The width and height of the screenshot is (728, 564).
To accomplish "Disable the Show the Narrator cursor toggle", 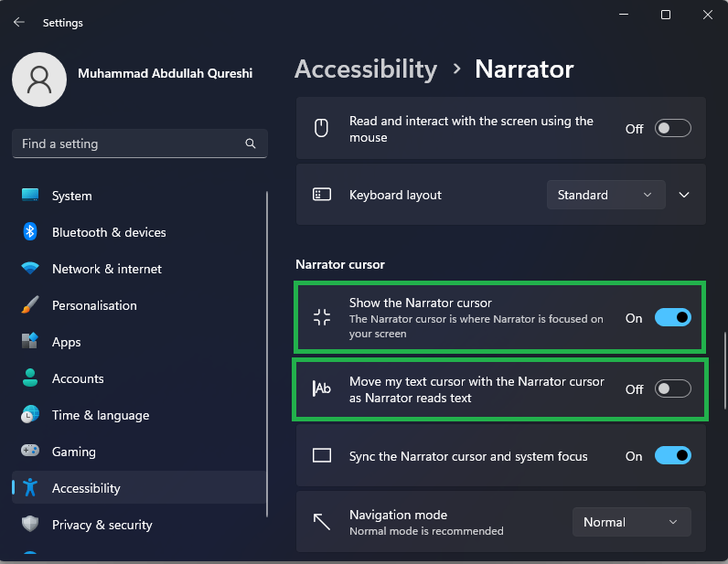I will (x=672, y=318).
